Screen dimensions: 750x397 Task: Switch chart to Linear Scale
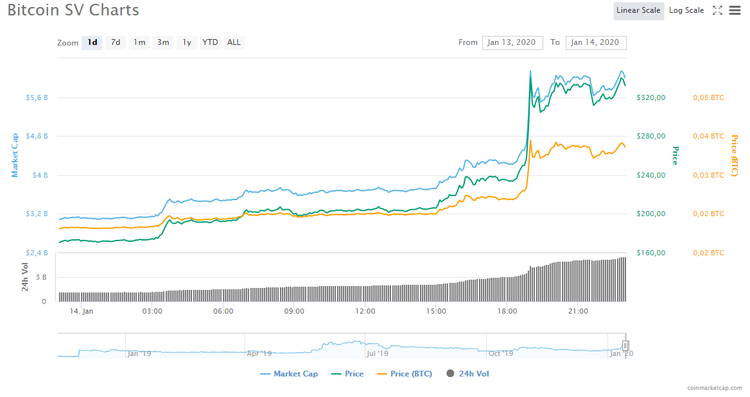tap(638, 11)
